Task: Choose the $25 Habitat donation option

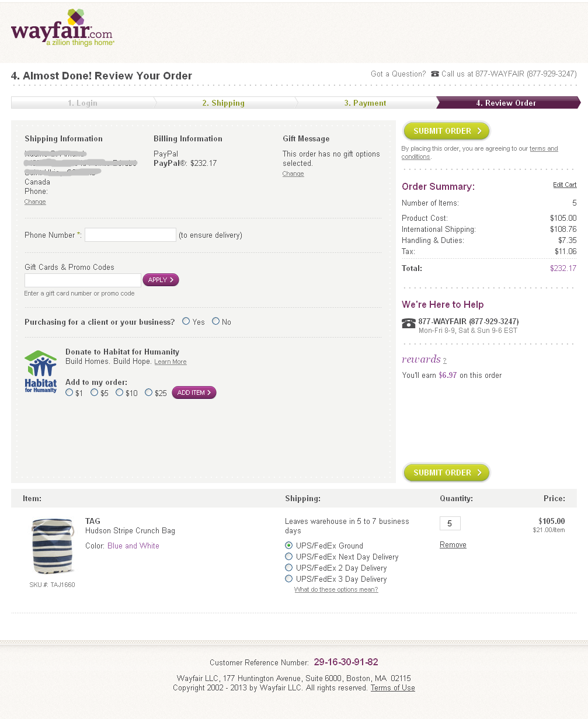Action: click(x=148, y=393)
